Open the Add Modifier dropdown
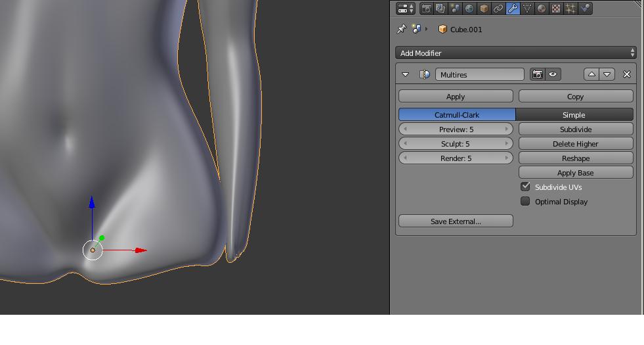 tap(516, 53)
